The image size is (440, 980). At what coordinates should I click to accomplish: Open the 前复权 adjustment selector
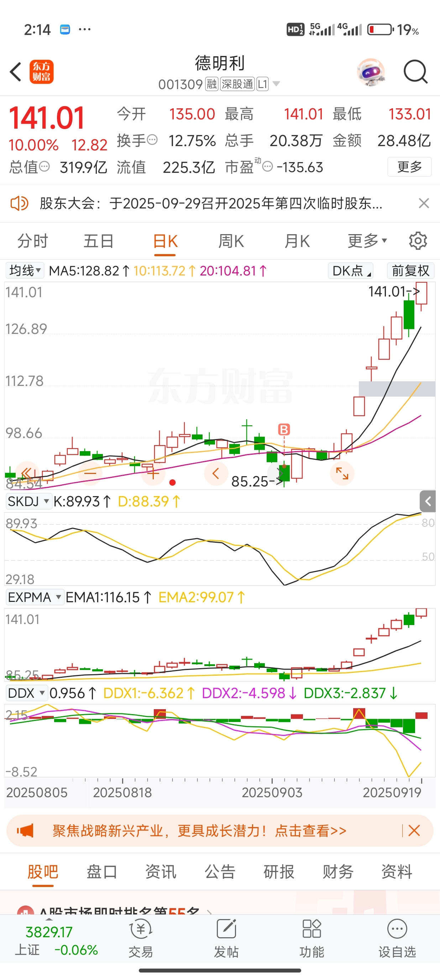[410, 270]
